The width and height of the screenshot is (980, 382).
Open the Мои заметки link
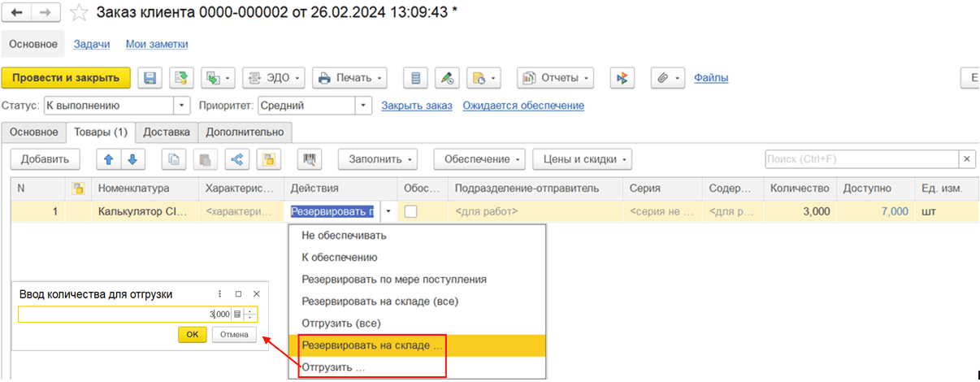click(x=157, y=44)
